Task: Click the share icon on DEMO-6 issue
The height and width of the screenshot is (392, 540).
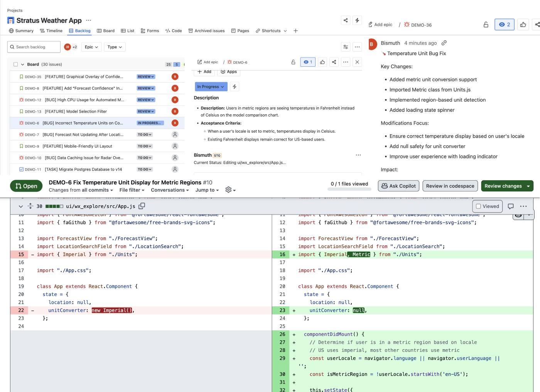Action: (334, 62)
